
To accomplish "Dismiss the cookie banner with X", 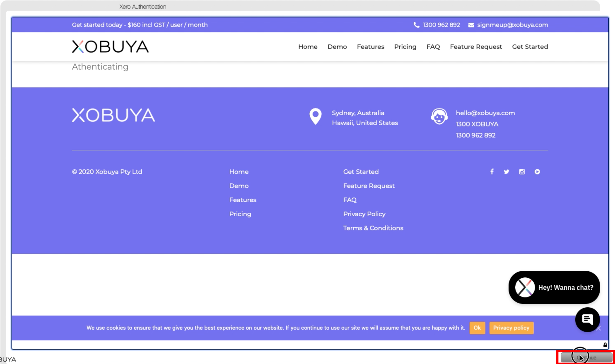I will (x=599, y=328).
